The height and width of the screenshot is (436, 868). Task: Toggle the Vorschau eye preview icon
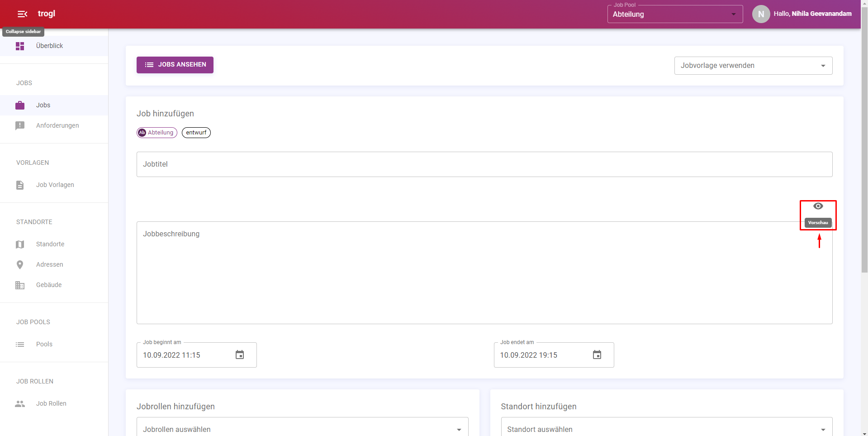[x=818, y=206]
